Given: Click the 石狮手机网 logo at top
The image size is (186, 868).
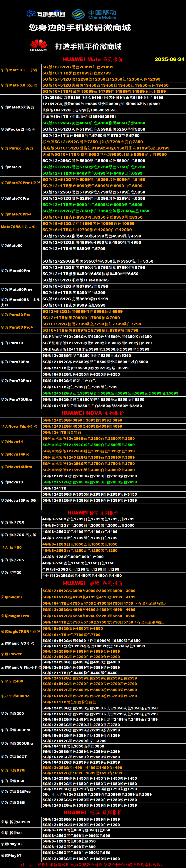Looking at the screenshot, I should tap(46, 13).
